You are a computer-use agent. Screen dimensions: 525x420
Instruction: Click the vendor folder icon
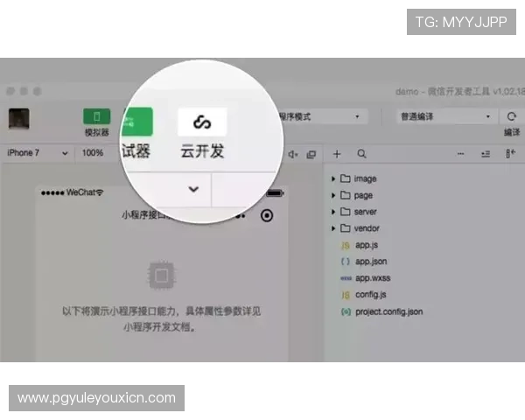point(346,228)
